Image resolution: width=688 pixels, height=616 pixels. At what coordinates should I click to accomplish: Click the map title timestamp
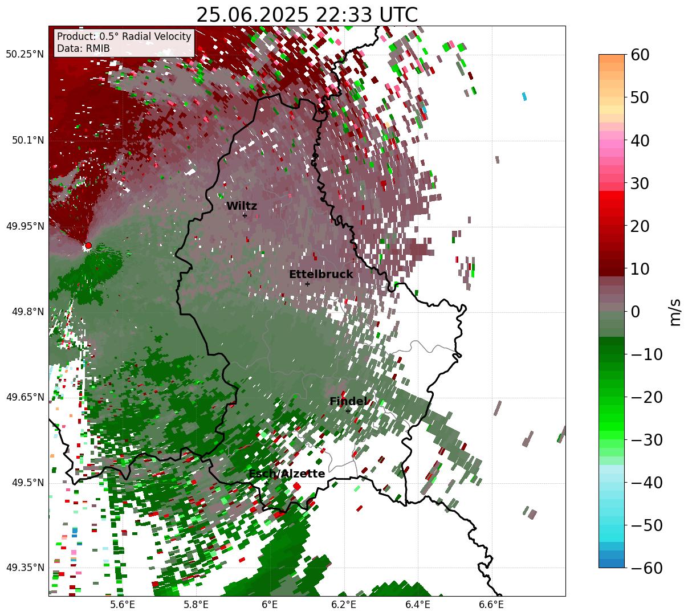[307, 15]
